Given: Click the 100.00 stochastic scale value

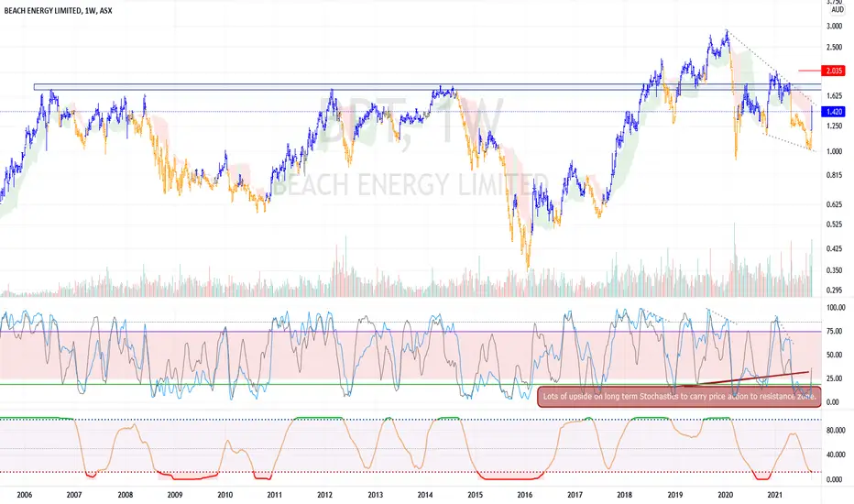Looking at the screenshot, I should tap(836, 308).
